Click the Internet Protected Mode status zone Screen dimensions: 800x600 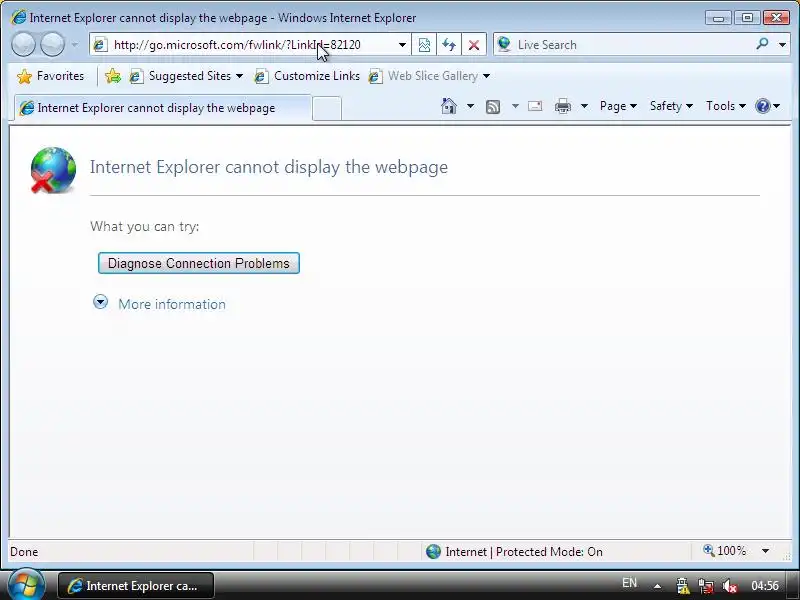pos(514,552)
